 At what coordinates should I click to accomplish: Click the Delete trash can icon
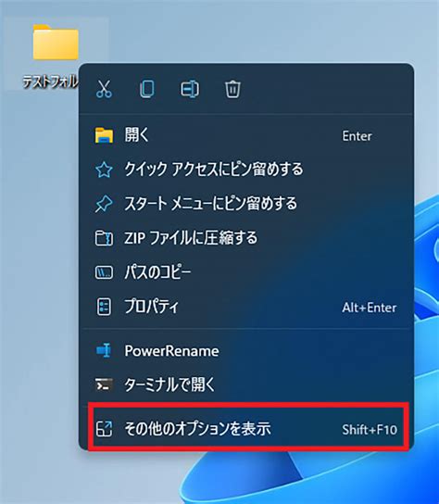point(232,89)
